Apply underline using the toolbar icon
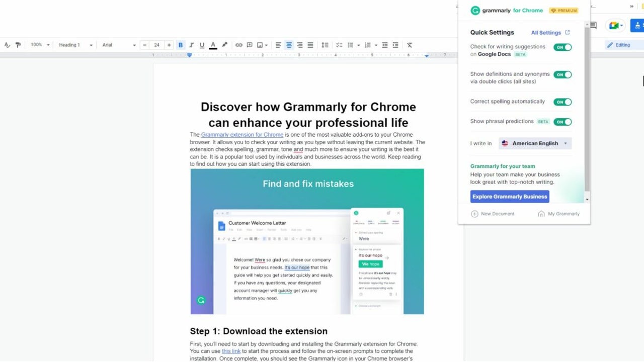The height and width of the screenshot is (362, 644). point(202,45)
